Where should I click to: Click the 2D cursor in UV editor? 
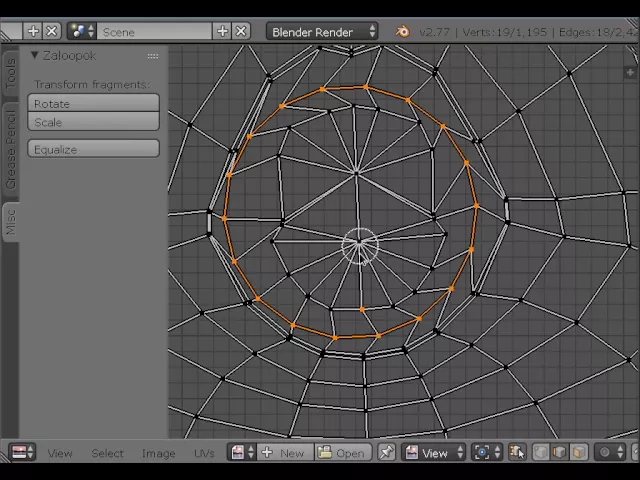360,245
